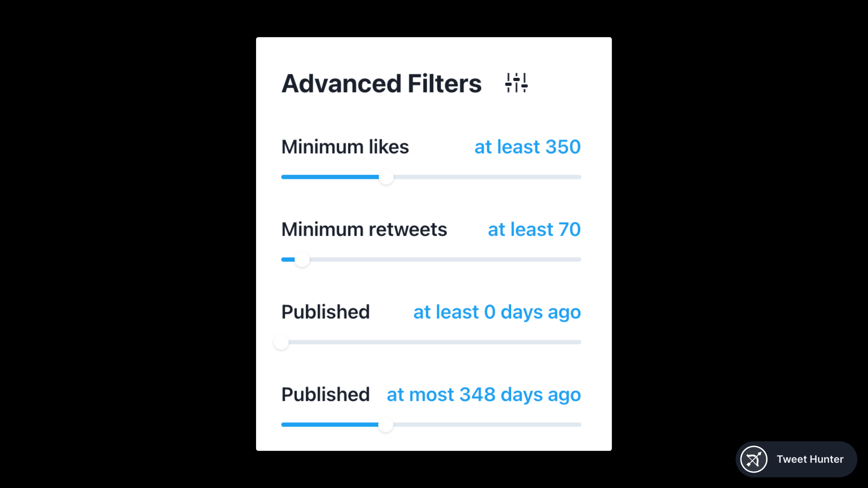
Task: Click the Published maximum slider handle
Action: click(x=386, y=425)
